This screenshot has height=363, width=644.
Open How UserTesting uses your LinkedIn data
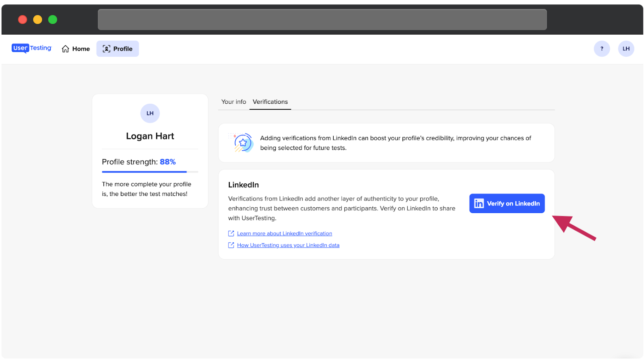click(288, 245)
